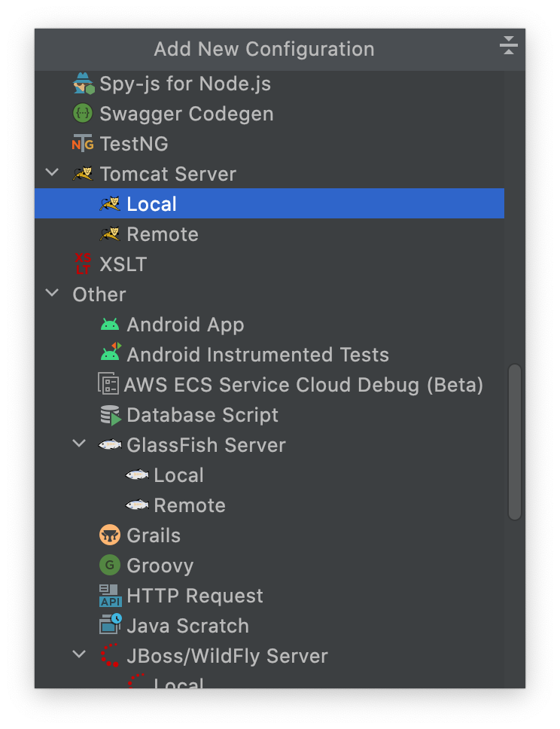
Task: Click the Android Instrumented Tests icon
Action: pos(111,352)
